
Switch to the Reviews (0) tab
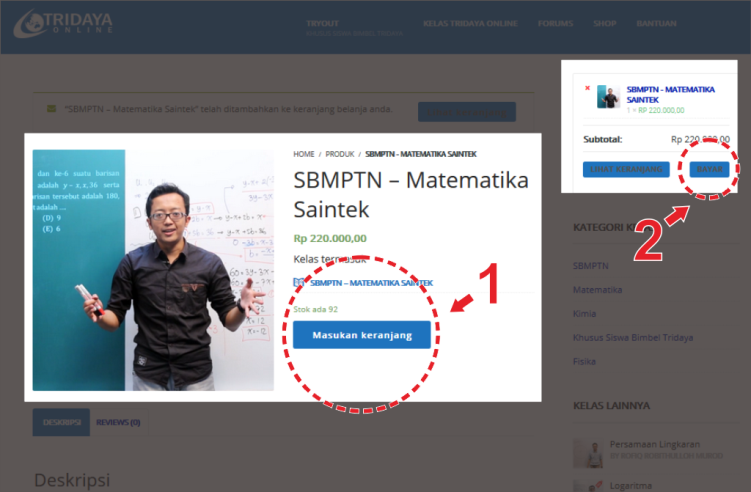click(118, 422)
